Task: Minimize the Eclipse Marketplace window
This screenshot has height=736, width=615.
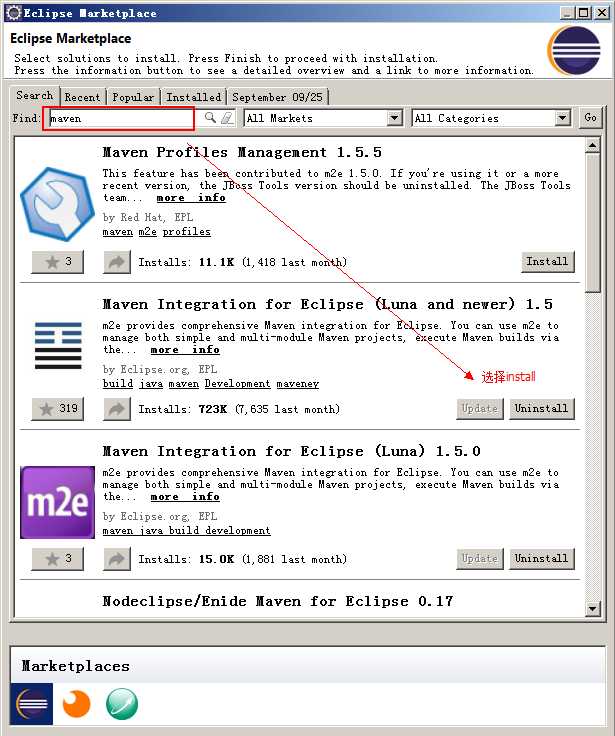Action: point(568,13)
